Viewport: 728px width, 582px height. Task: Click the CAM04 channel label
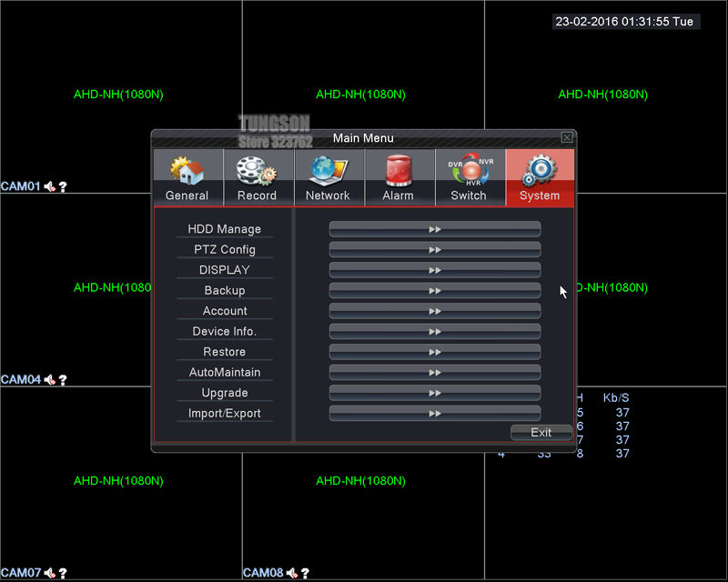tap(21, 379)
